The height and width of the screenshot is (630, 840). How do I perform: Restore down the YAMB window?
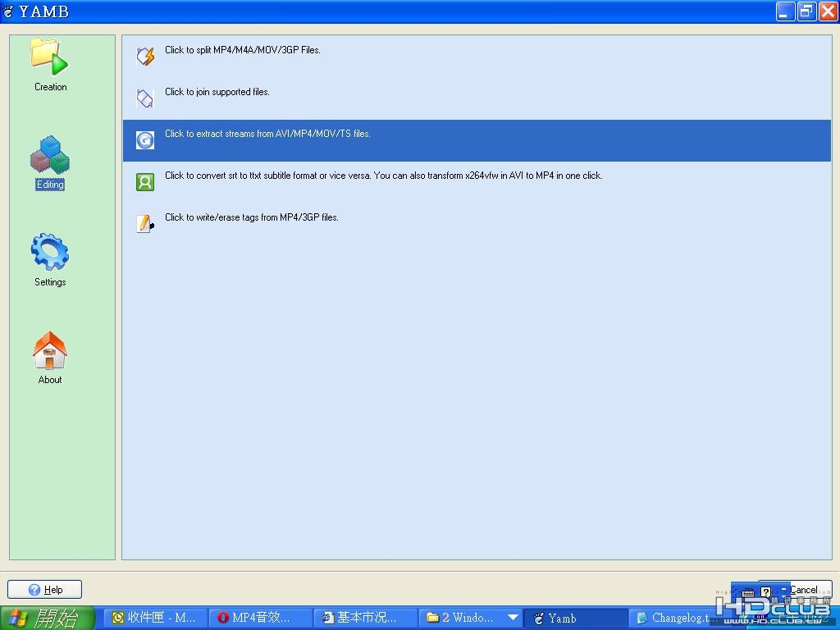click(x=806, y=11)
